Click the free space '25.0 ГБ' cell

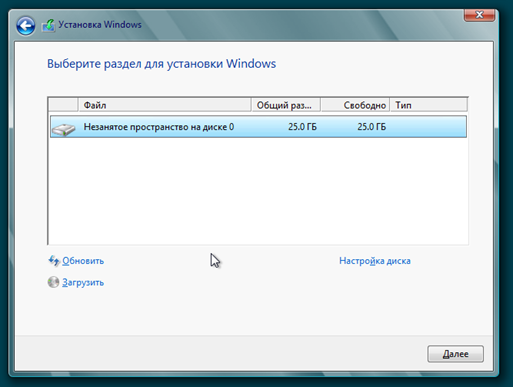click(372, 127)
